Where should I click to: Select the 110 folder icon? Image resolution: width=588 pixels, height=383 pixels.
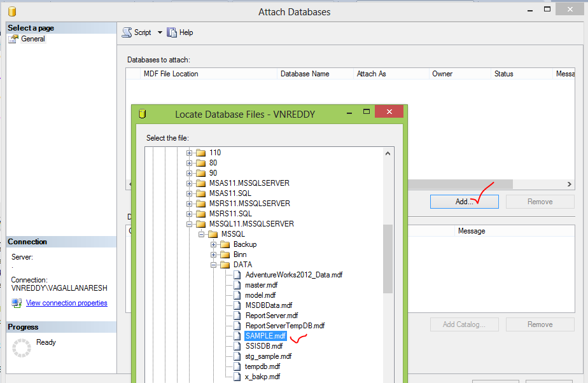click(x=201, y=153)
